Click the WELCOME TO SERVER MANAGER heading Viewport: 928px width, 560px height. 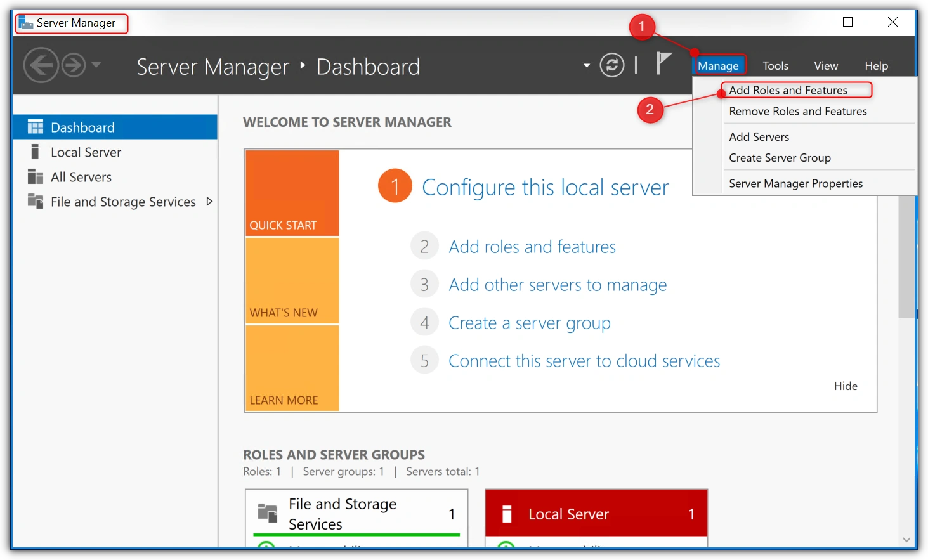(x=347, y=122)
